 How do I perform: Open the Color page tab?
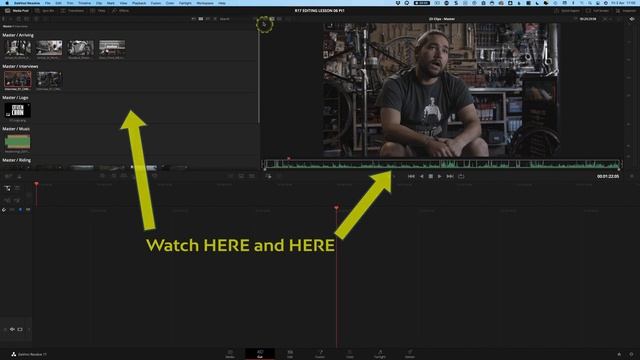(x=350, y=354)
